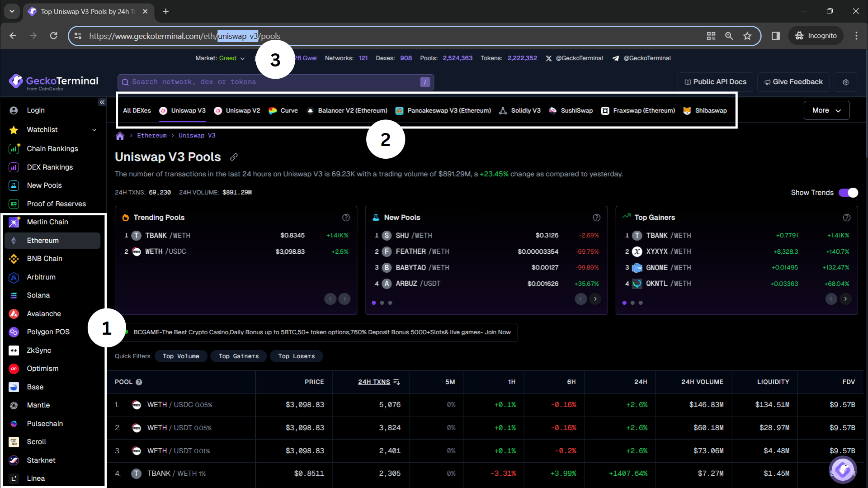Click the Chrome zoom magnifier icon
The width and height of the screenshot is (868, 488).
click(729, 36)
